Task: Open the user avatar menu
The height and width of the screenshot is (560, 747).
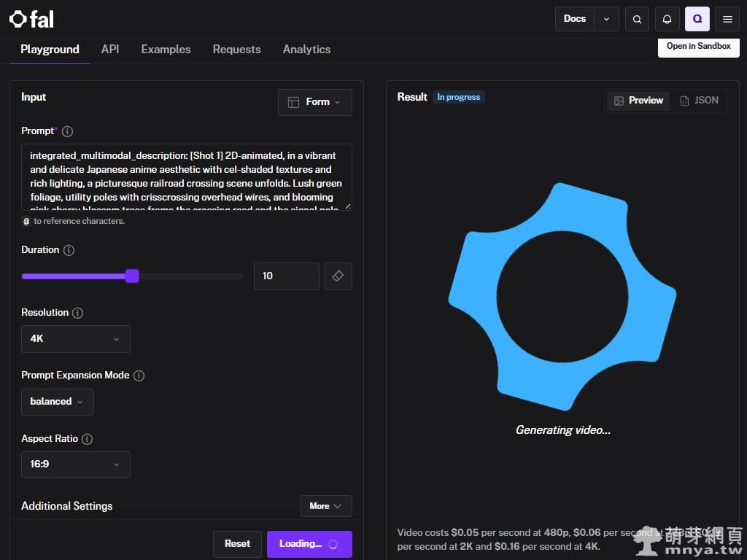Action: [697, 19]
